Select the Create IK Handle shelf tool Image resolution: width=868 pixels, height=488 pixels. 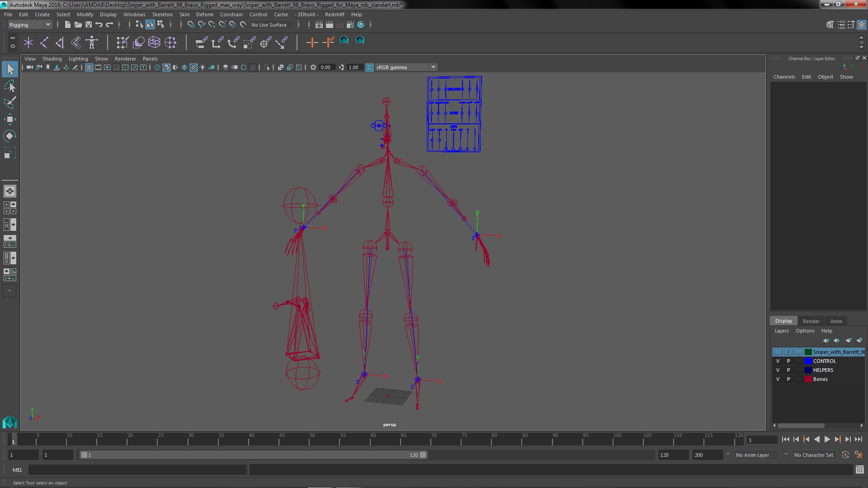tap(60, 42)
